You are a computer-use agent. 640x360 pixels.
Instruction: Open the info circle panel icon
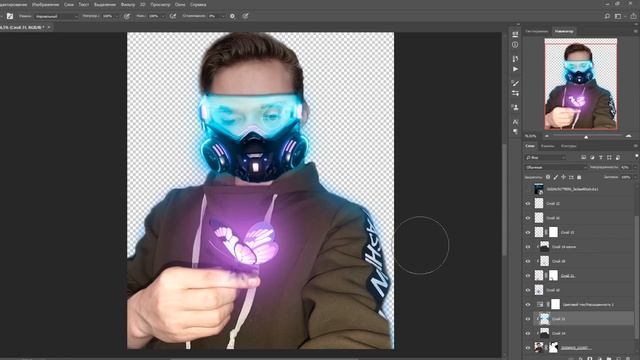point(515,44)
